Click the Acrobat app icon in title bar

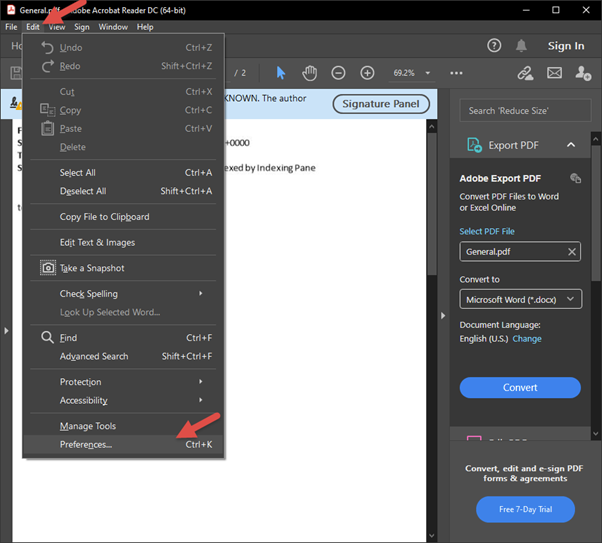(x=11, y=10)
